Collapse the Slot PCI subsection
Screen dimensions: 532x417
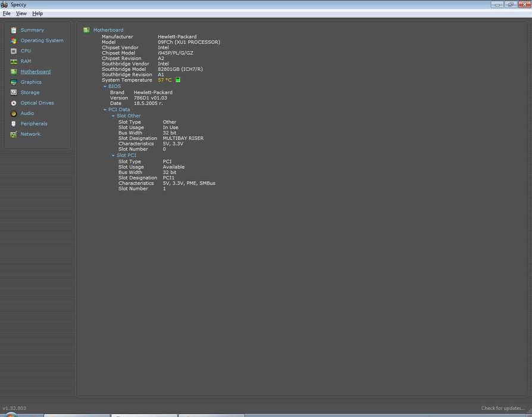click(x=114, y=155)
